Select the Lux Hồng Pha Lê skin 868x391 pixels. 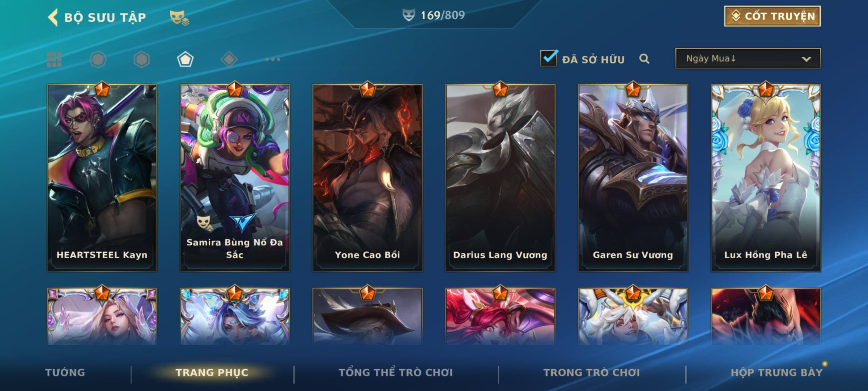click(x=766, y=178)
